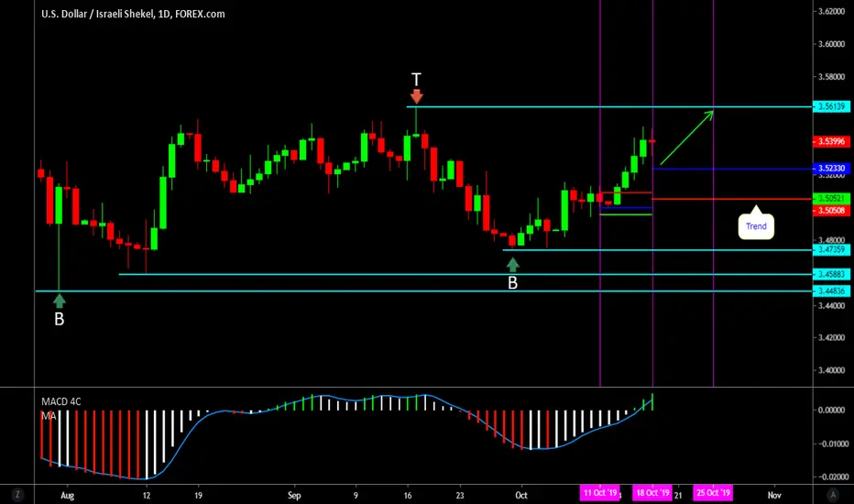The image size is (854, 504).
Task: Click 'B' text under the October low
Action: pyautogui.click(x=512, y=283)
